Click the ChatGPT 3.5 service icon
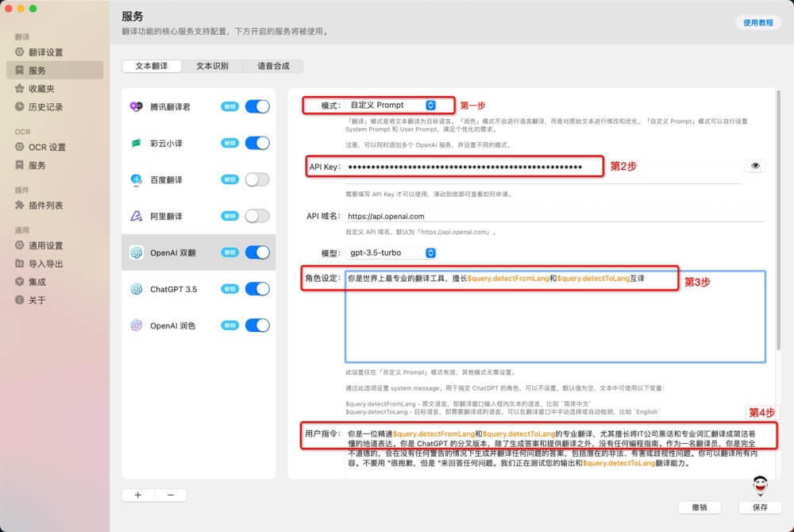 [137, 289]
